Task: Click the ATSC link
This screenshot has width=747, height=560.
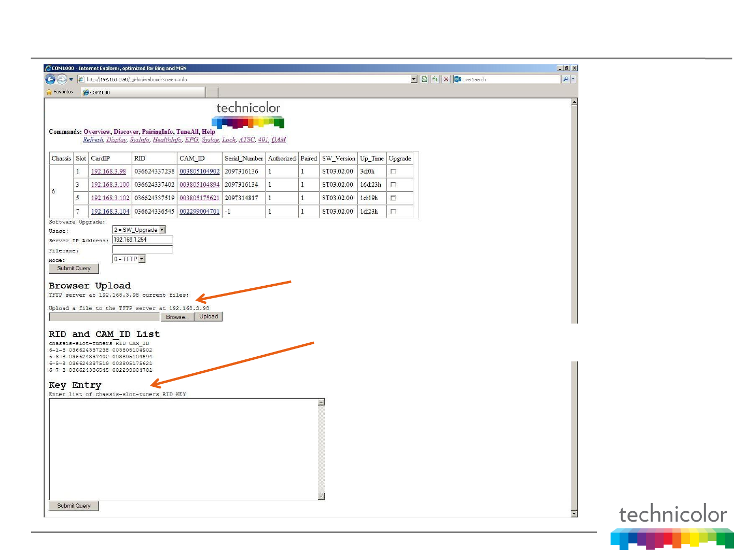Action: pyautogui.click(x=246, y=139)
